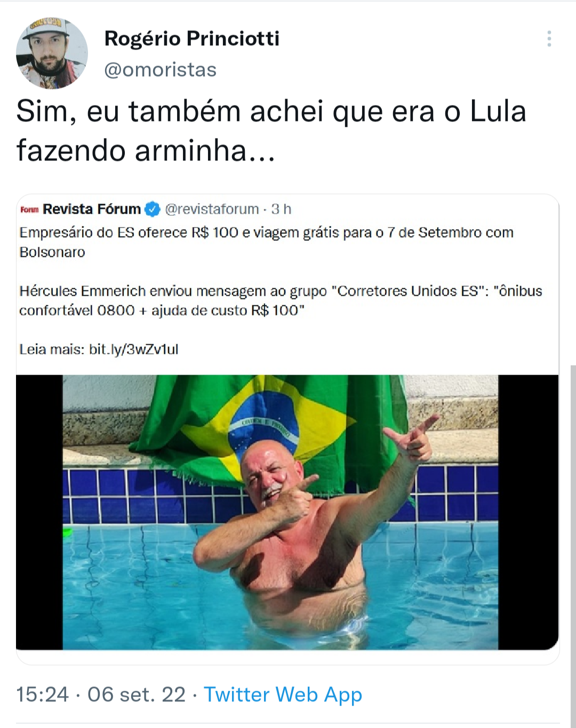Open the 15:24 · 06 set. 22 timestamp
This screenshot has height=728, width=576.
pos(101,694)
